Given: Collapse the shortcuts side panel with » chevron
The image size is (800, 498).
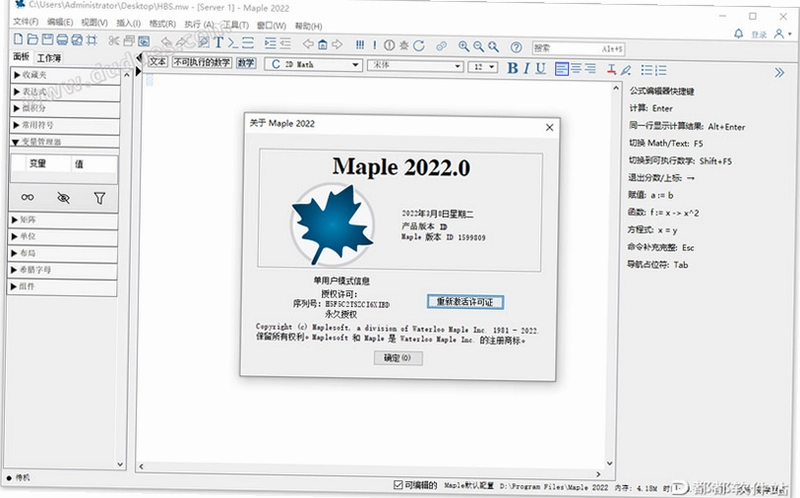Looking at the screenshot, I should pyautogui.click(x=779, y=72).
